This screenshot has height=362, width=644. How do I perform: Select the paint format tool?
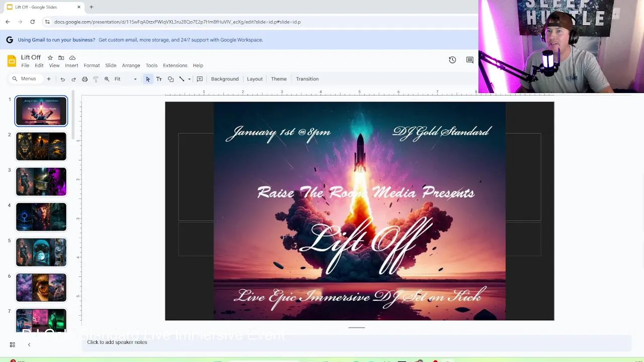pos(96,79)
